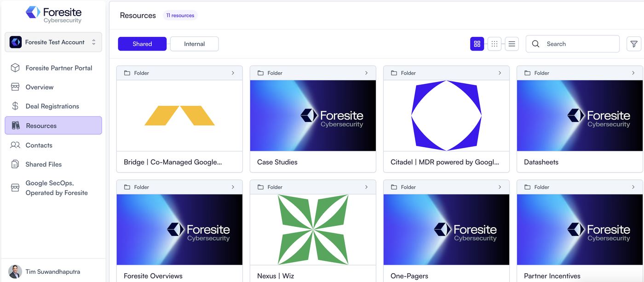This screenshot has height=282, width=644.
Task: Click the Overview storefront icon
Action: coord(15,87)
